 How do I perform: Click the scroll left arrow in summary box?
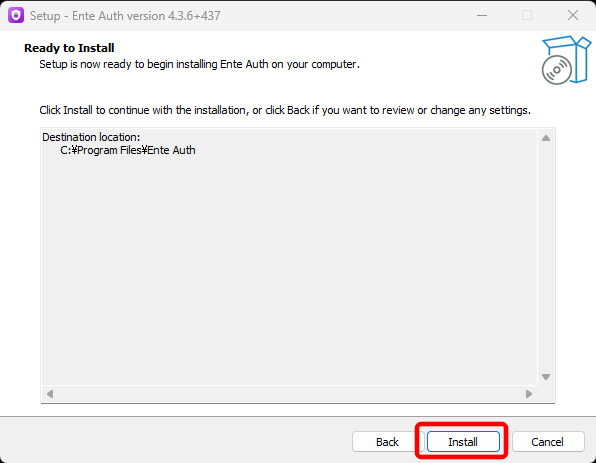click(50, 394)
